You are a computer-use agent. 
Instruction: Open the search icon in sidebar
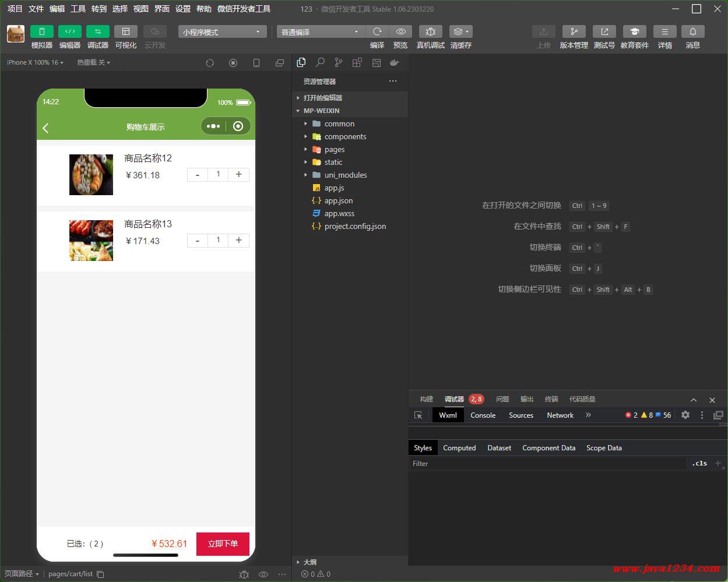(x=320, y=62)
